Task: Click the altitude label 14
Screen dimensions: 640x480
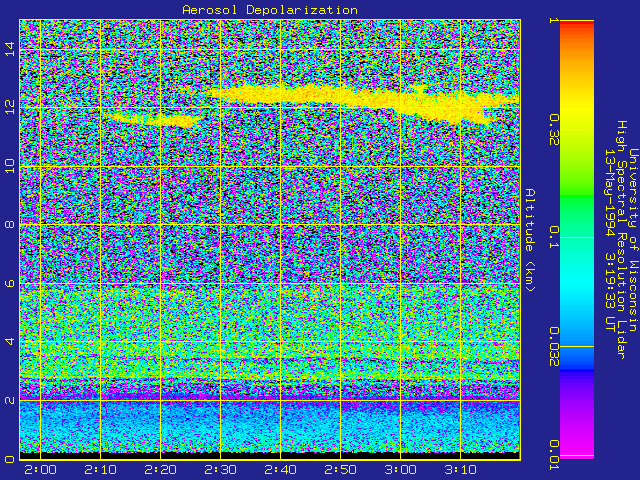Action: pyautogui.click(x=9, y=48)
